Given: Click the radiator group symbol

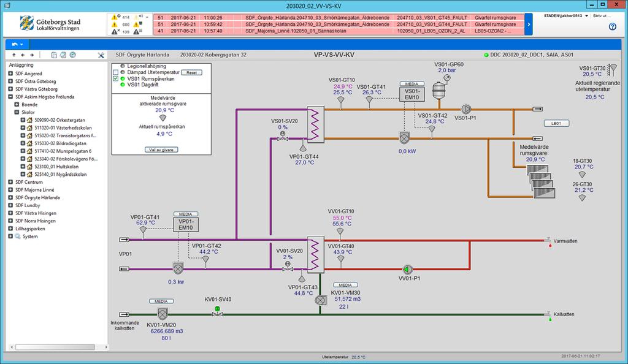Looking at the screenshot, I should click(542, 181).
